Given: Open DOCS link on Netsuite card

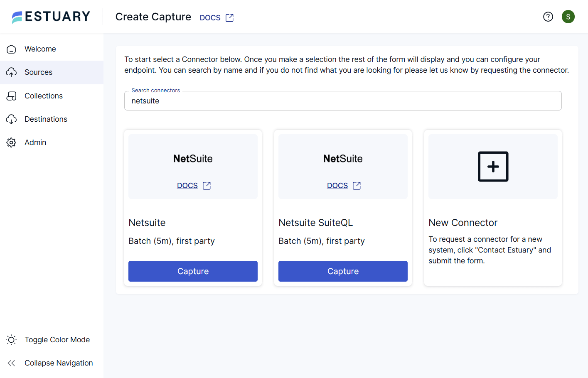Looking at the screenshot, I should 187,186.
